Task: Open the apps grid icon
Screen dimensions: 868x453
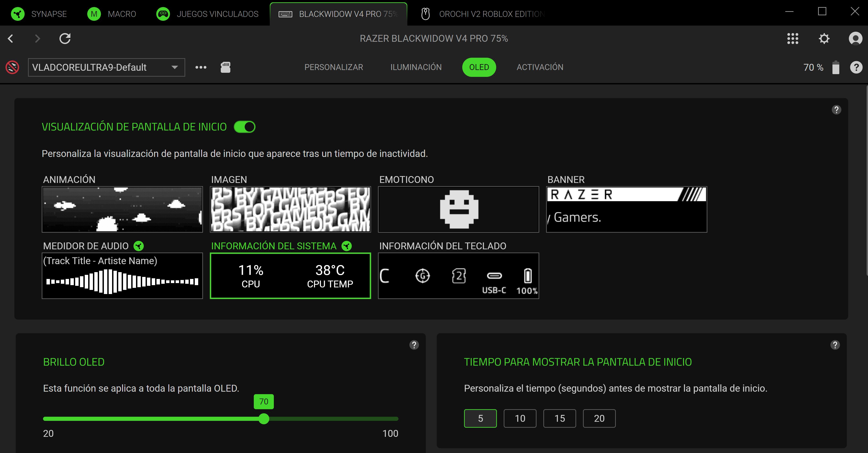Action: (x=793, y=39)
